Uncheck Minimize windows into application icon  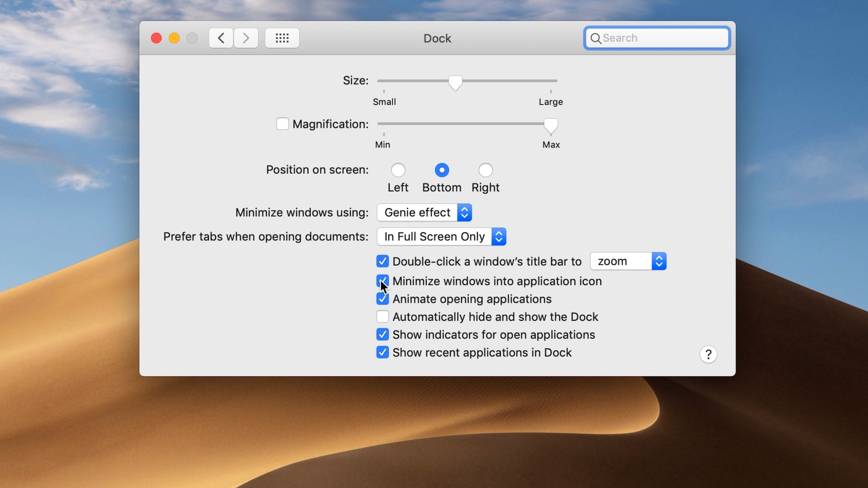(382, 281)
